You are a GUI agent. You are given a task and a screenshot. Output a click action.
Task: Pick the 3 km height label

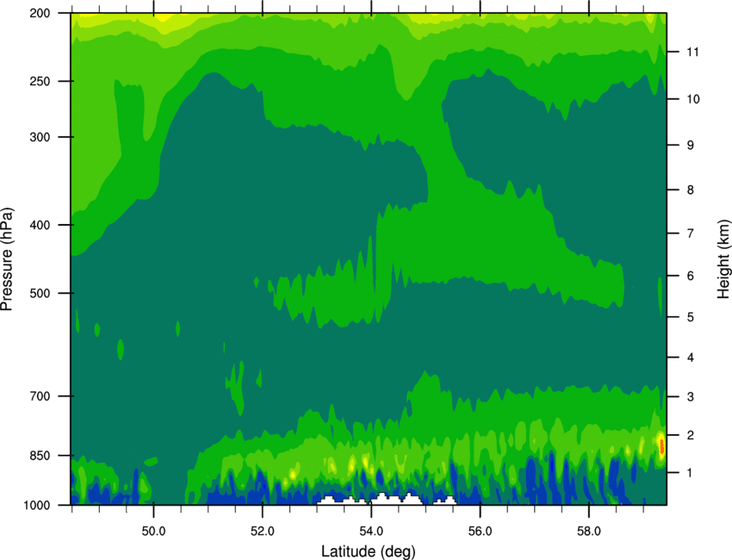click(691, 397)
